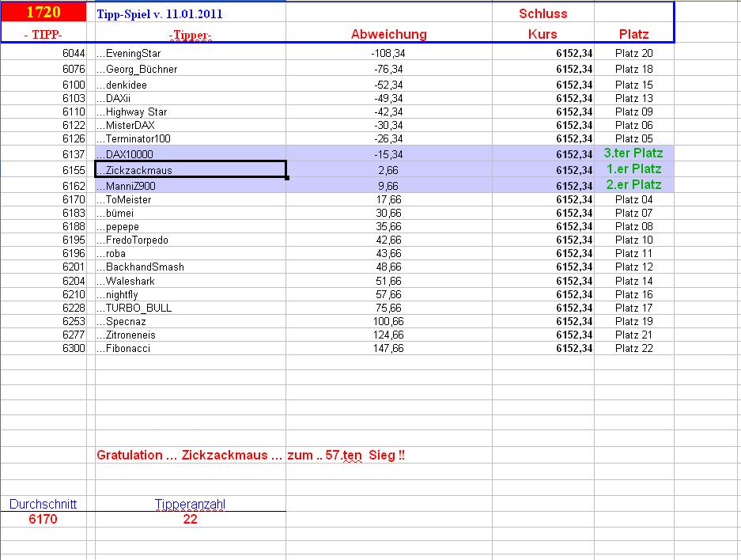This screenshot has height=560, width=741.
Task: Click the MisterDAX cell
Action: (x=191, y=125)
